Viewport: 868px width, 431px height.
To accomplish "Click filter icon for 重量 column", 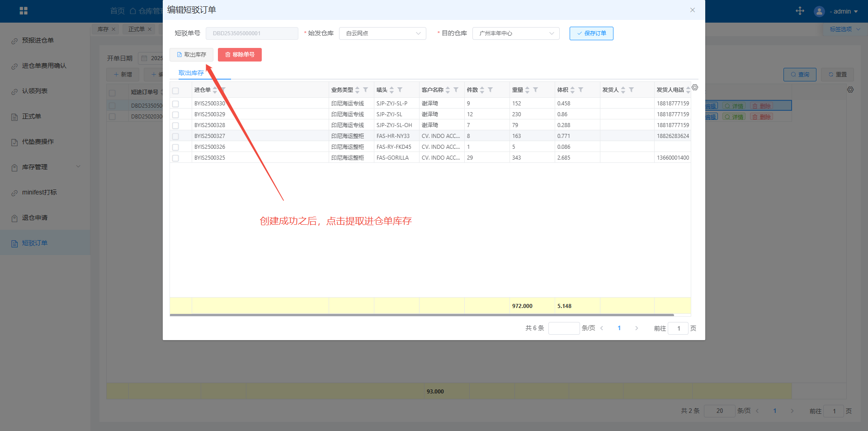I will point(536,90).
